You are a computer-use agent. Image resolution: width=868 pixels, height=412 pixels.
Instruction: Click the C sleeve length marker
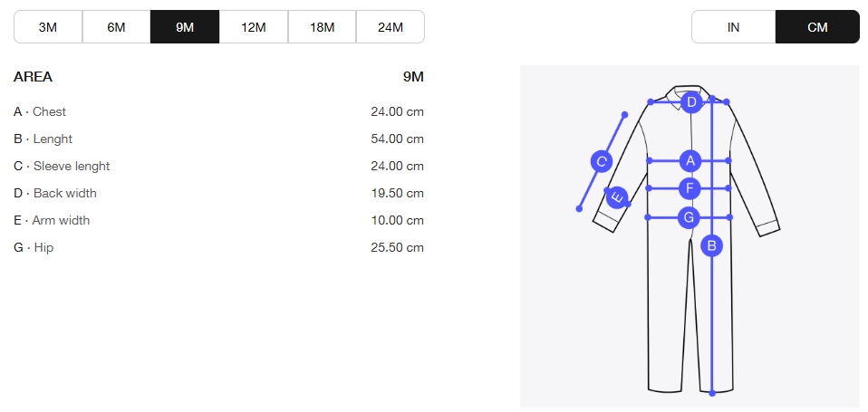[602, 162]
